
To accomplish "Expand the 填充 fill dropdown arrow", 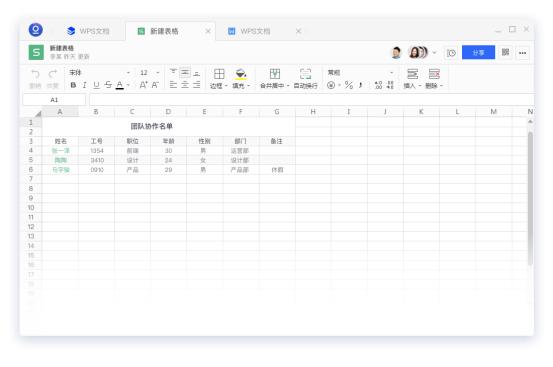I will coord(249,86).
